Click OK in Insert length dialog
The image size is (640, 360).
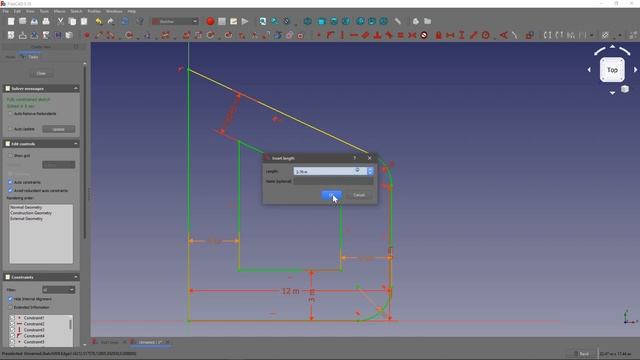tap(331, 195)
